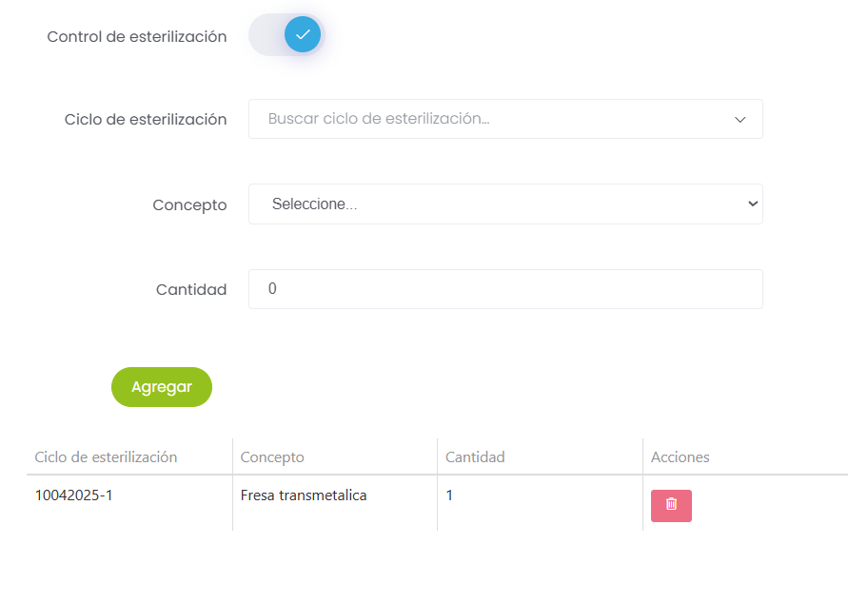
Task: Click the "Control de esterilización" form label
Action: click(137, 36)
